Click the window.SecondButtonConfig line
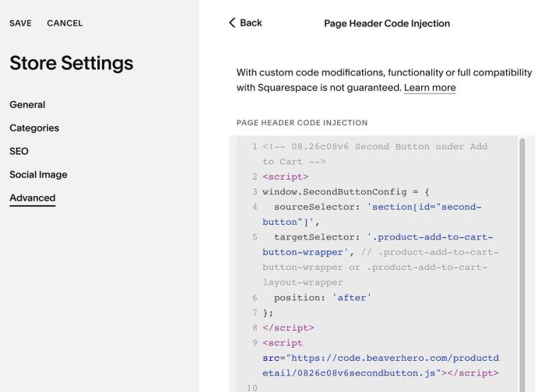 point(346,191)
